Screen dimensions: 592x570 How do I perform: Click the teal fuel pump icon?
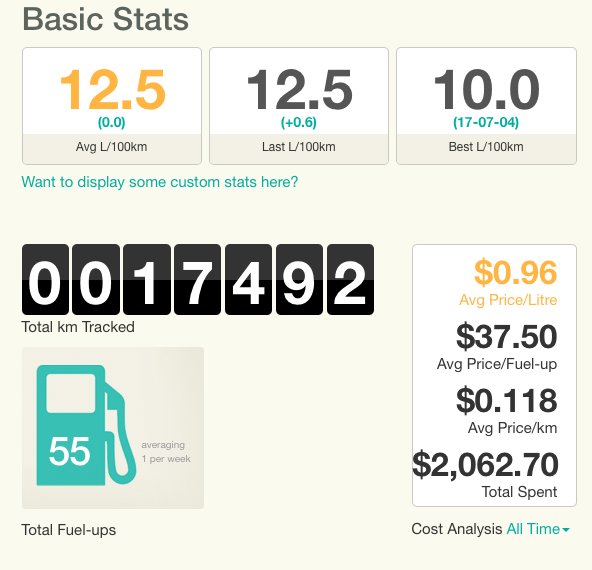pyautogui.click(x=86, y=425)
